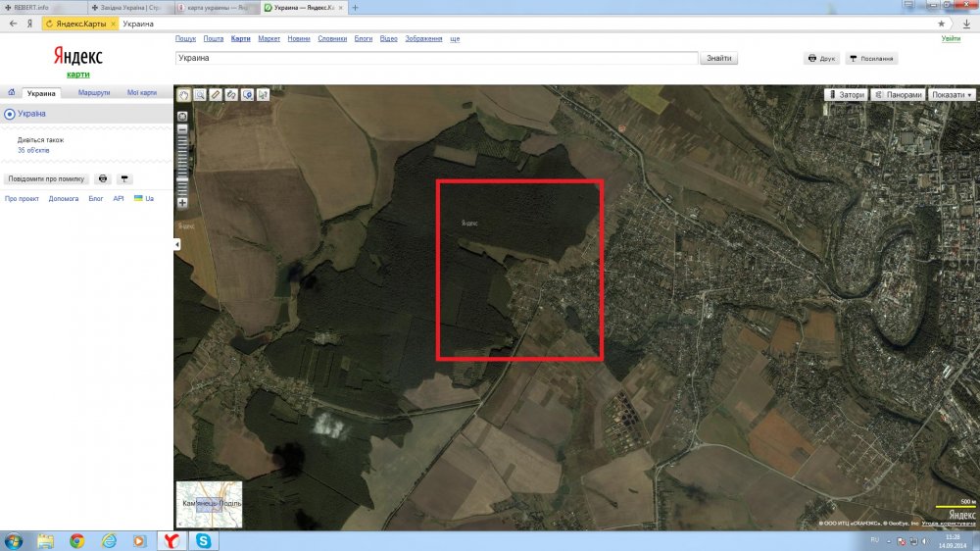Viewport: 980px width, 551px height.
Task: Open the '36 об'єктів' link
Action: (x=33, y=150)
